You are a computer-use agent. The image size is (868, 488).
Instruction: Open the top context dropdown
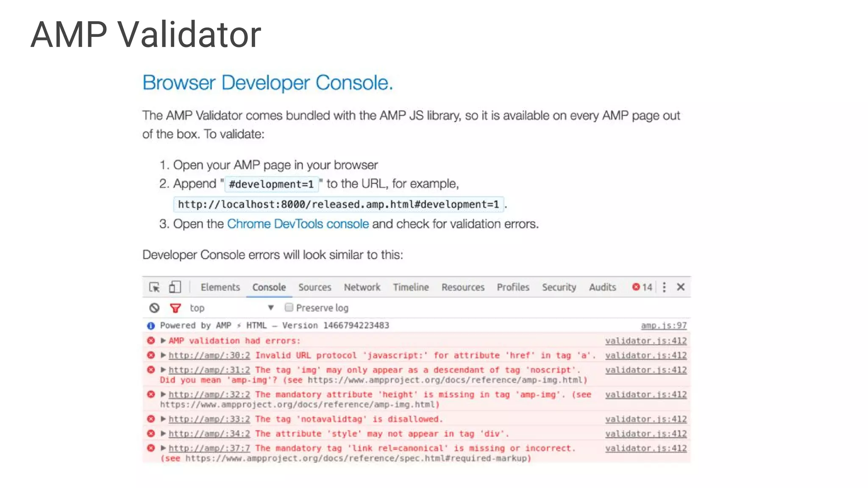(231, 308)
